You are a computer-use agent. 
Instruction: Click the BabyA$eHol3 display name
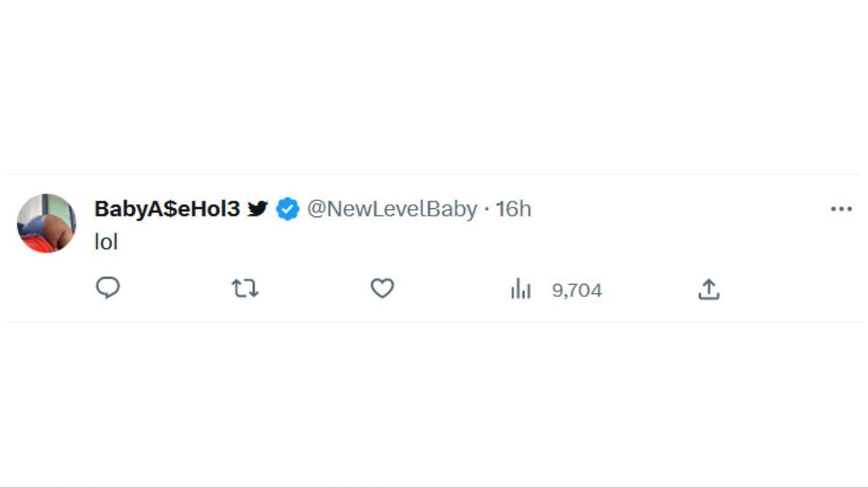click(166, 209)
